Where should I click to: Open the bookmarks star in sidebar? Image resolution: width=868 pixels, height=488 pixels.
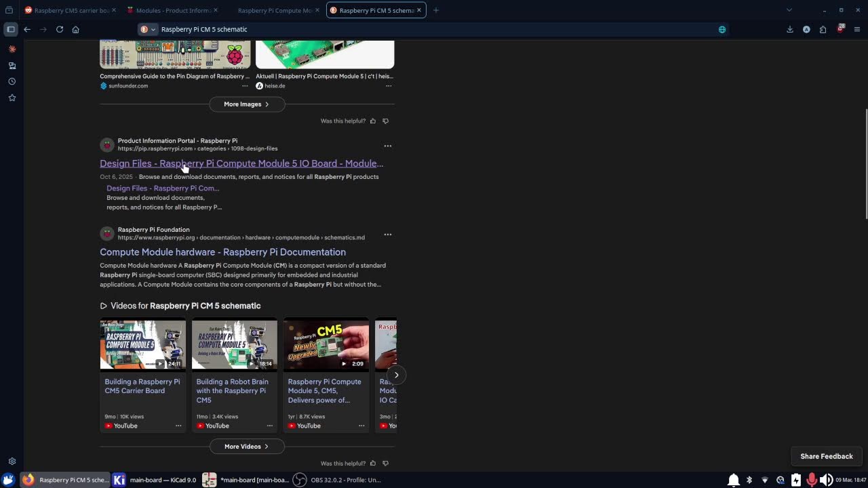[12, 98]
